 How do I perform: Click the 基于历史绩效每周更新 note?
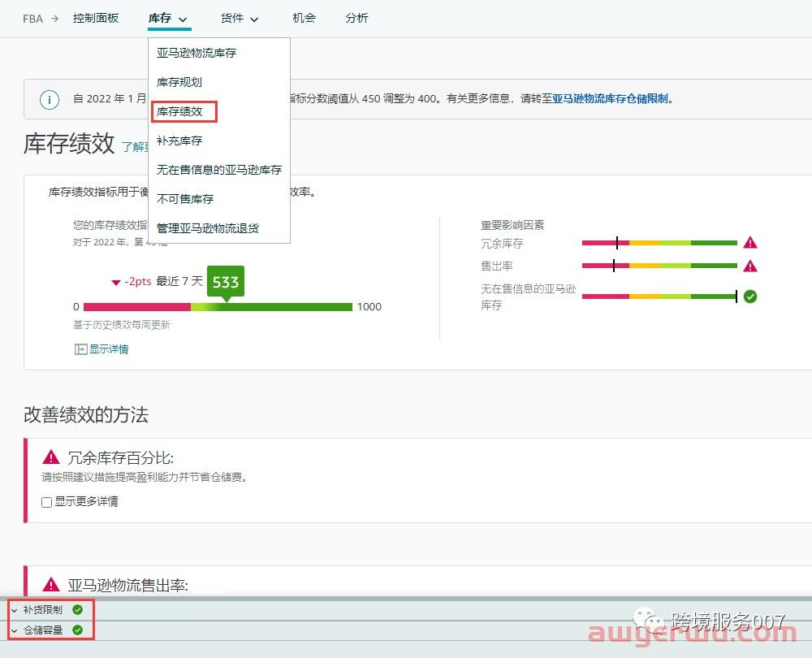point(122,325)
